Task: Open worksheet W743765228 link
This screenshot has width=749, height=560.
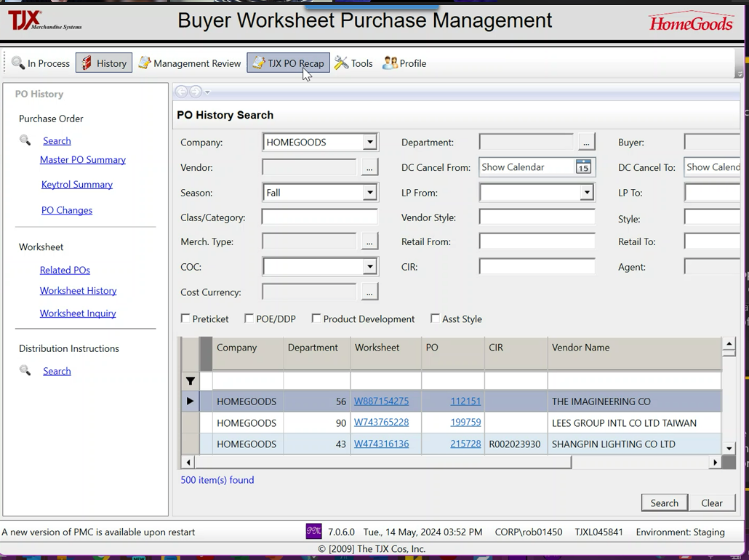Action: [381, 423]
